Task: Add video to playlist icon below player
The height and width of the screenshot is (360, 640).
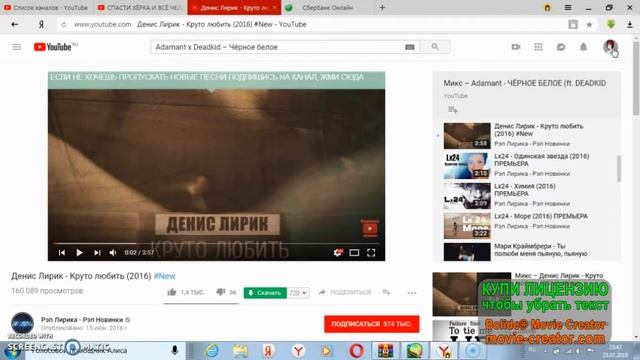Action: coord(386,292)
